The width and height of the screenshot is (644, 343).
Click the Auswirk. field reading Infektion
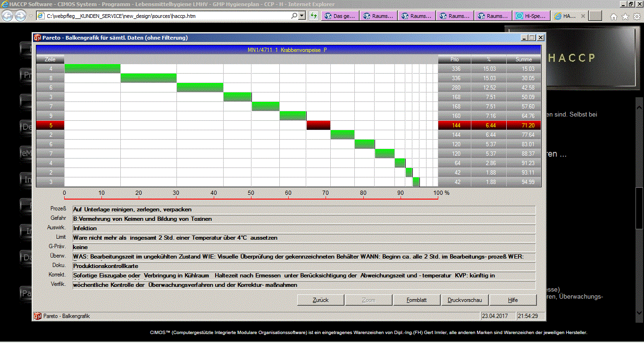point(304,228)
